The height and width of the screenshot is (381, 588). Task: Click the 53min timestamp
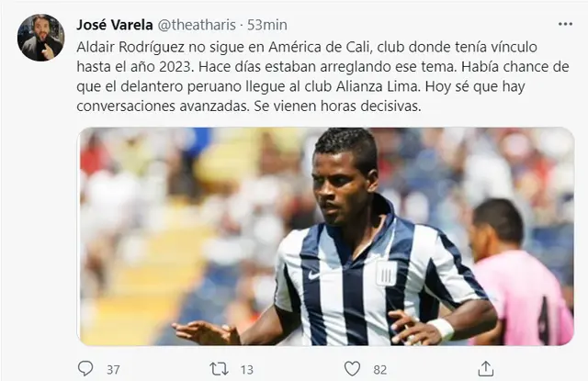267,25
